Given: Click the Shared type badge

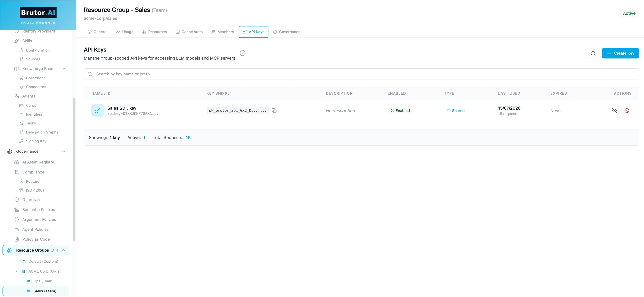Looking at the screenshot, I should pyautogui.click(x=456, y=111).
